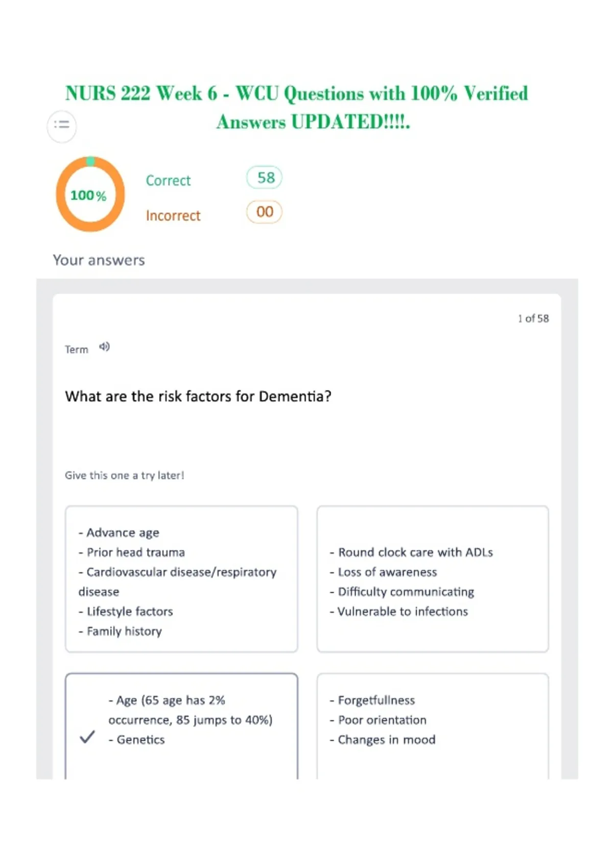The image size is (613, 868).
Task: Click the 100% donut progress chart
Action: (90, 194)
